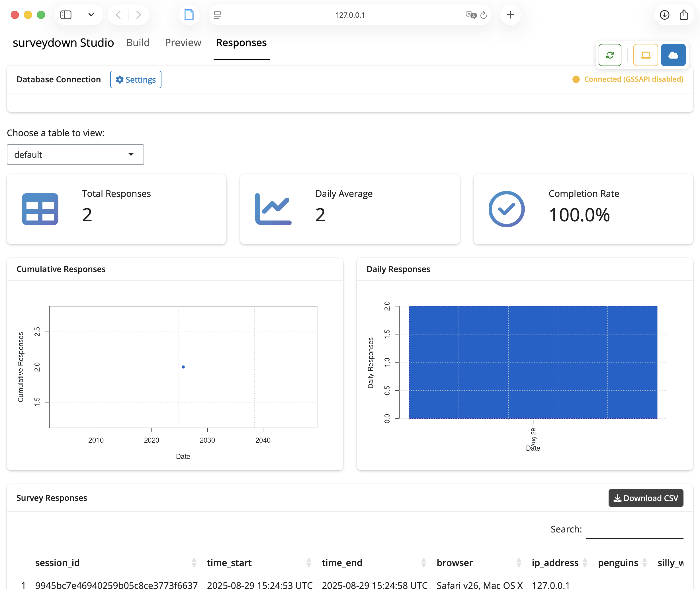
Task: Click the Download CSV button
Action: point(645,498)
